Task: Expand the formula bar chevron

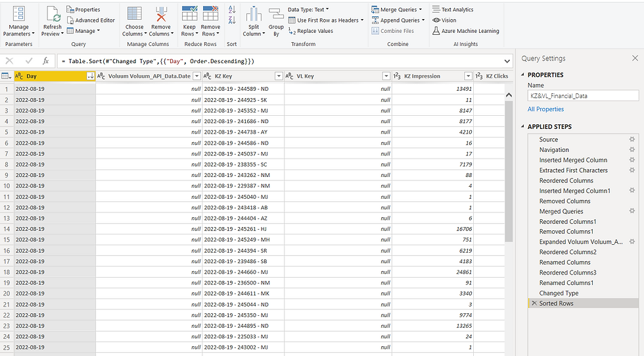Action: click(507, 61)
